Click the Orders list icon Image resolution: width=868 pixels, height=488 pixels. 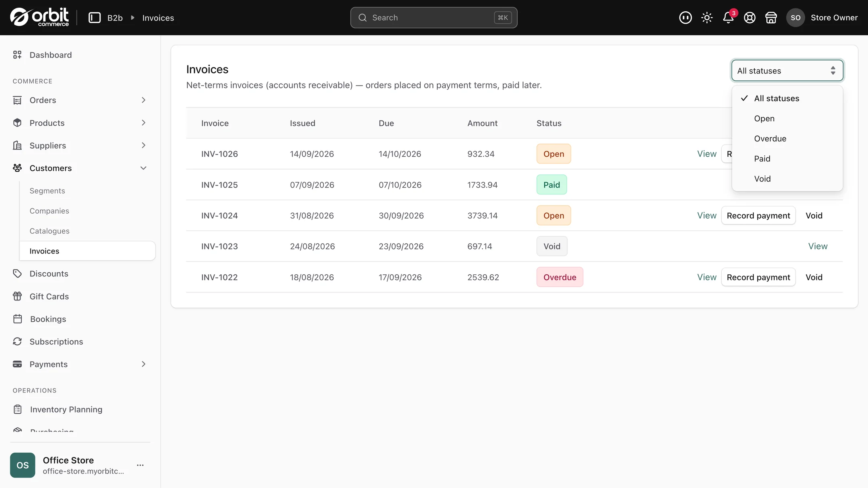pyautogui.click(x=17, y=100)
